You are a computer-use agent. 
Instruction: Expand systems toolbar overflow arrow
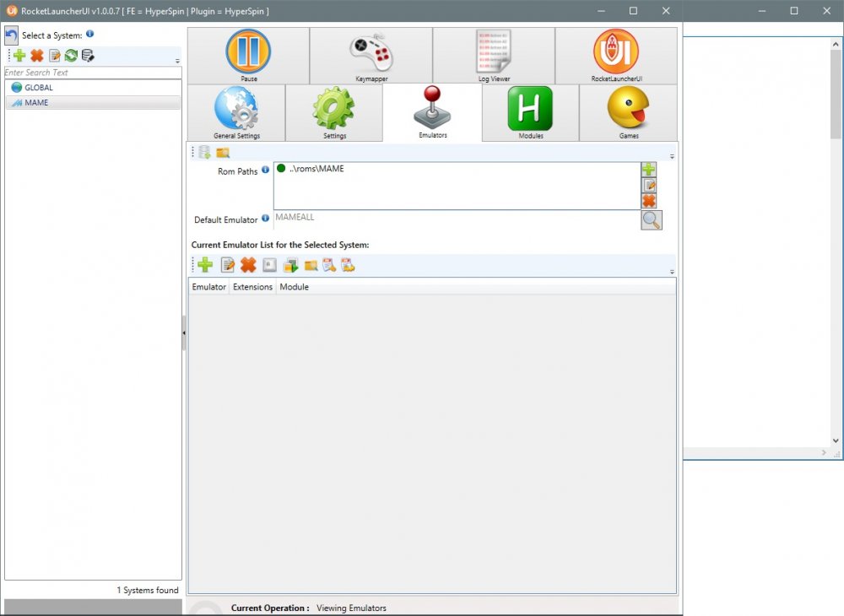[x=177, y=61]
